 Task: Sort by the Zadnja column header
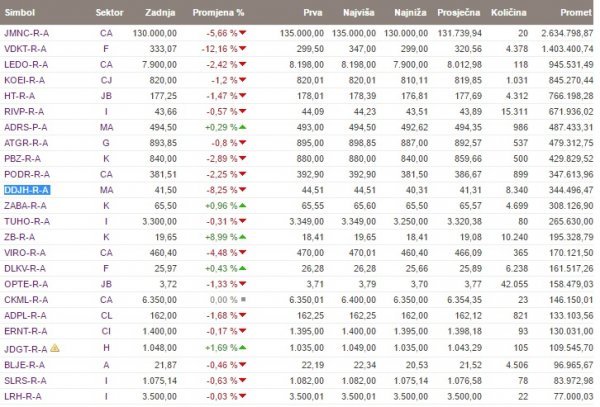coord(160,13)
